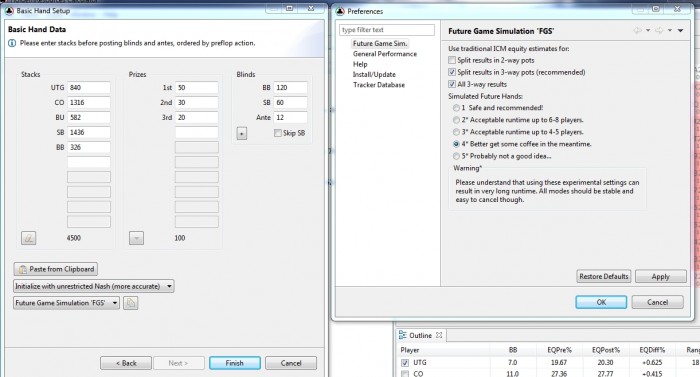The width and height of the screenshot is (700, 377).
Task: Click the prizes dropdown arrow button
Action: point(136,238)
